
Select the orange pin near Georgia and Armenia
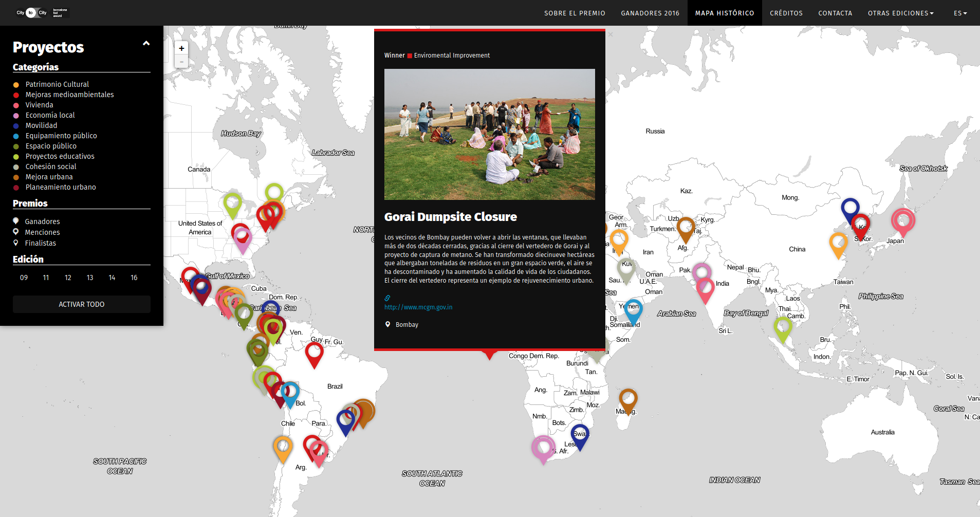619,239
